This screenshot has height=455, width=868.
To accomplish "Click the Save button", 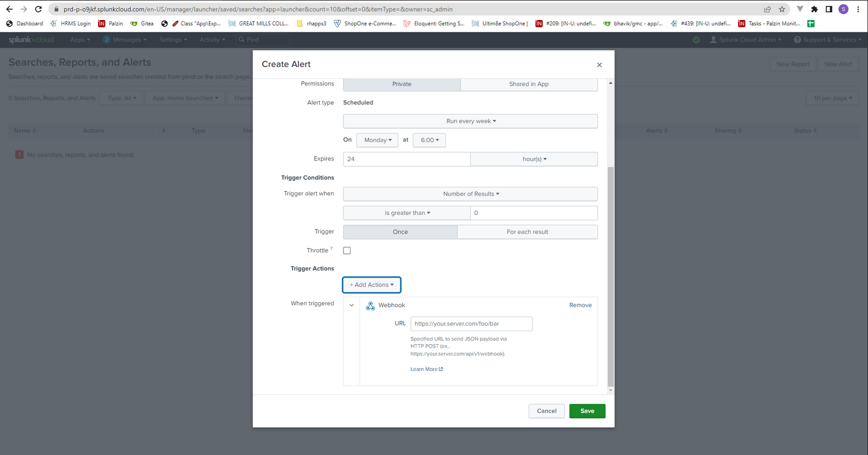I will click(587, 411).
